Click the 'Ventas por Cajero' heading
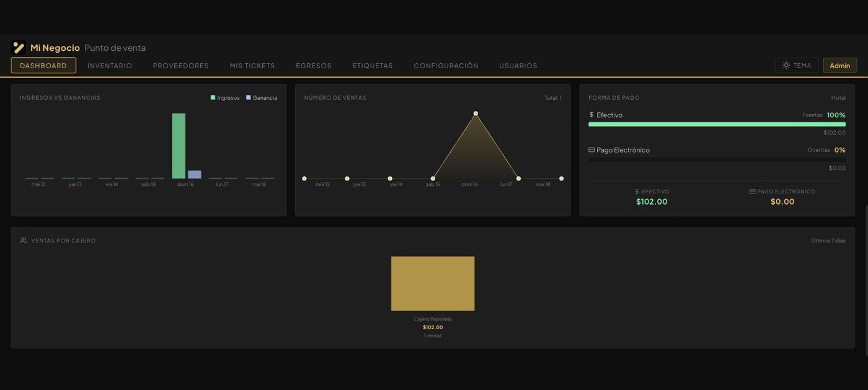The width and height of the screenshot is (868, 390). [63, 241]
